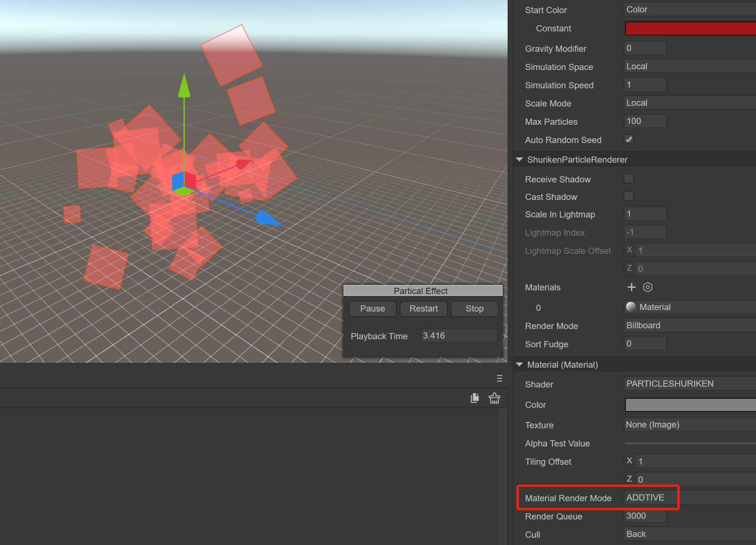Click the hexagon icon next to Materials
The image size is (756, 545).
647,287
